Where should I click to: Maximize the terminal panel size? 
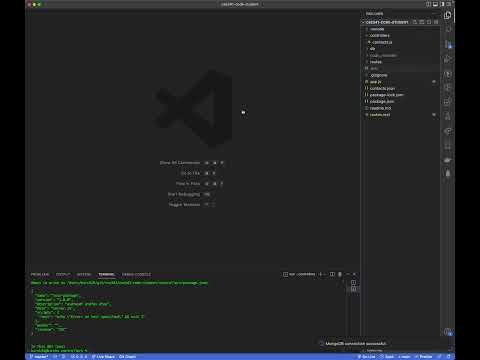348,274
